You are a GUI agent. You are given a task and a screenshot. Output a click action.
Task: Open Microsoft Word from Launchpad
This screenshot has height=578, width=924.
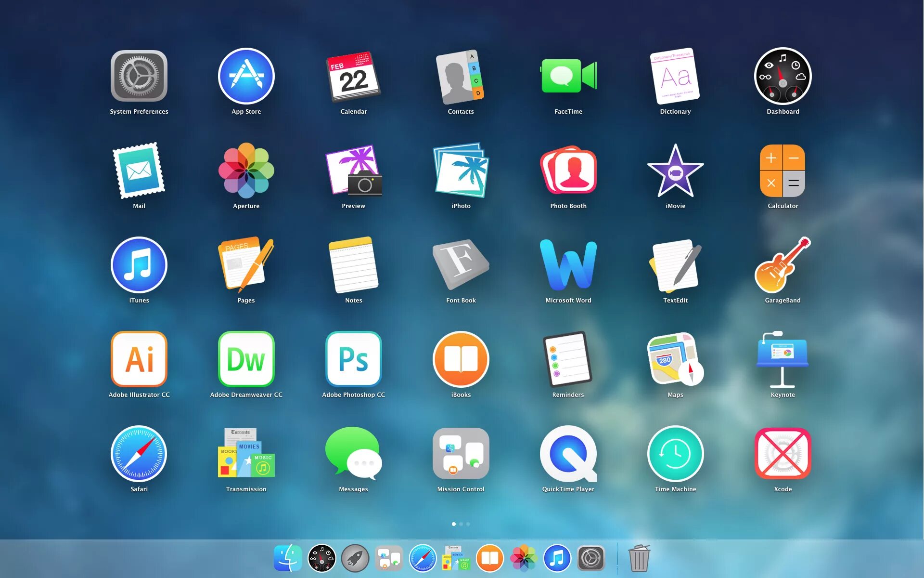(x=568, y=265)
